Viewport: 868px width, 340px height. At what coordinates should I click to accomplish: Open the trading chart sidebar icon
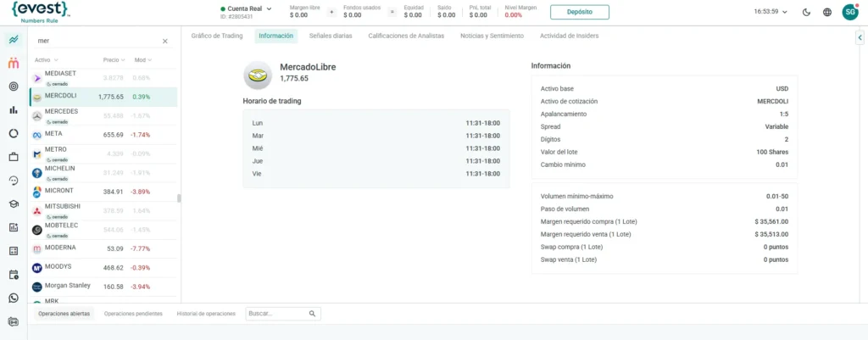pyautogui.click(x=14, y=40)
